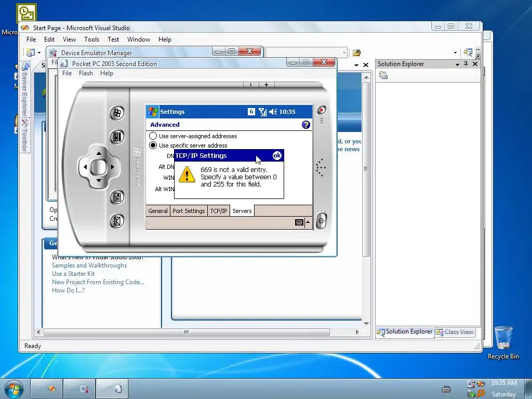Click the blue help question mark icon

[x=305, y=125]
